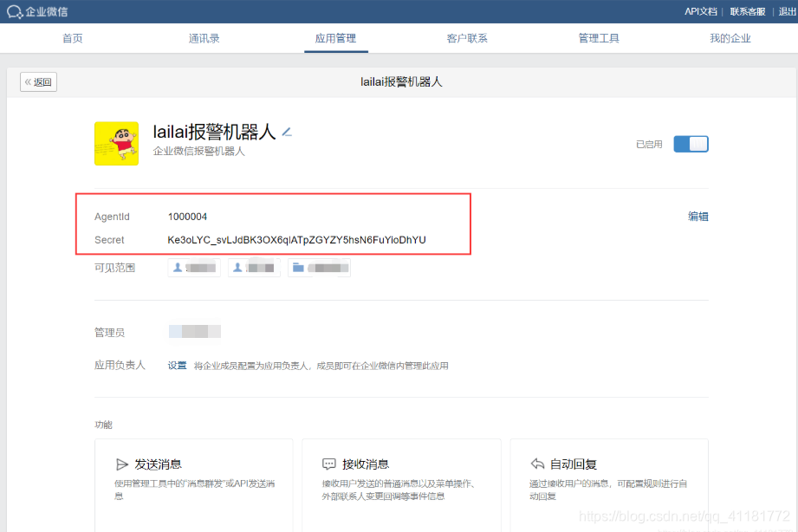Switch to the 通讯录 tab
The width and height of the screenshot is (798, 532).
tap(204, 38)
